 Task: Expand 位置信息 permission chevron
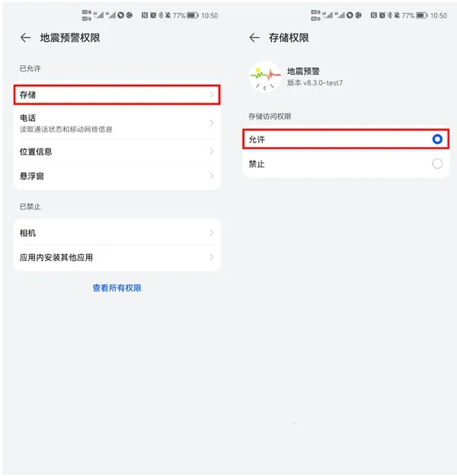tap(212, 152)
